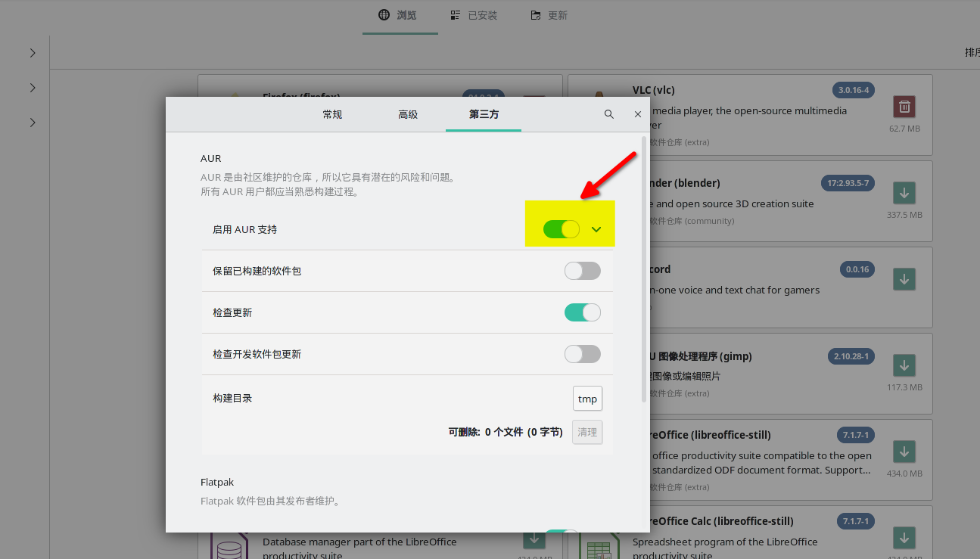Click the AUR section heading
Screen dimensions: 980x559
(211, 158)
